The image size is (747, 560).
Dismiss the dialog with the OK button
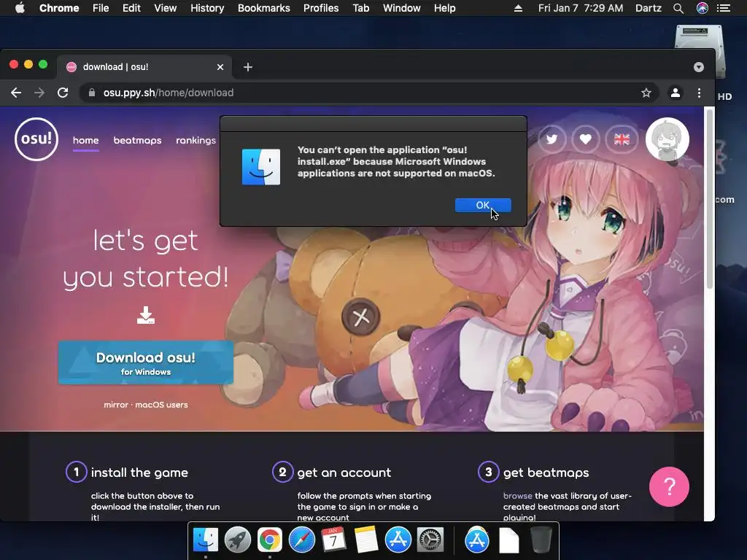click(x=483, y=205)
